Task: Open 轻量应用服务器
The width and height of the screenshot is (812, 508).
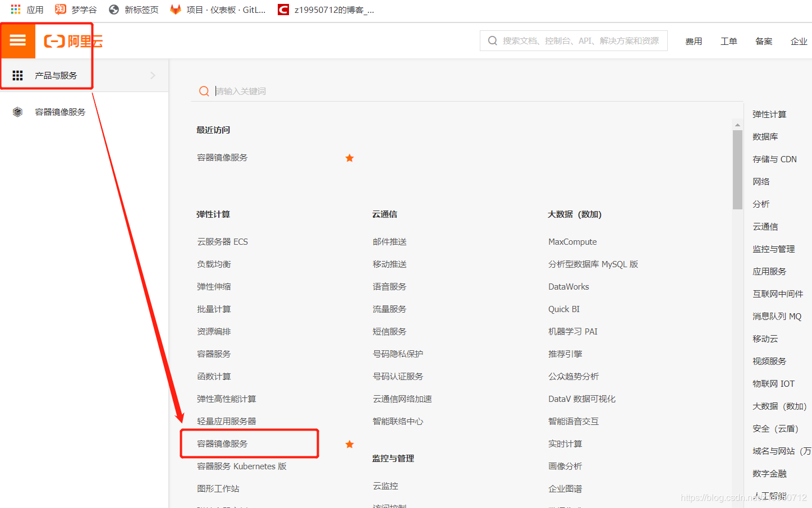Action: 227,422
